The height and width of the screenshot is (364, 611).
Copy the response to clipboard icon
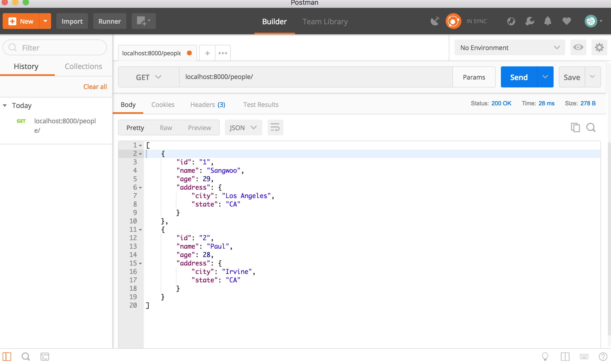pos(575,127)
